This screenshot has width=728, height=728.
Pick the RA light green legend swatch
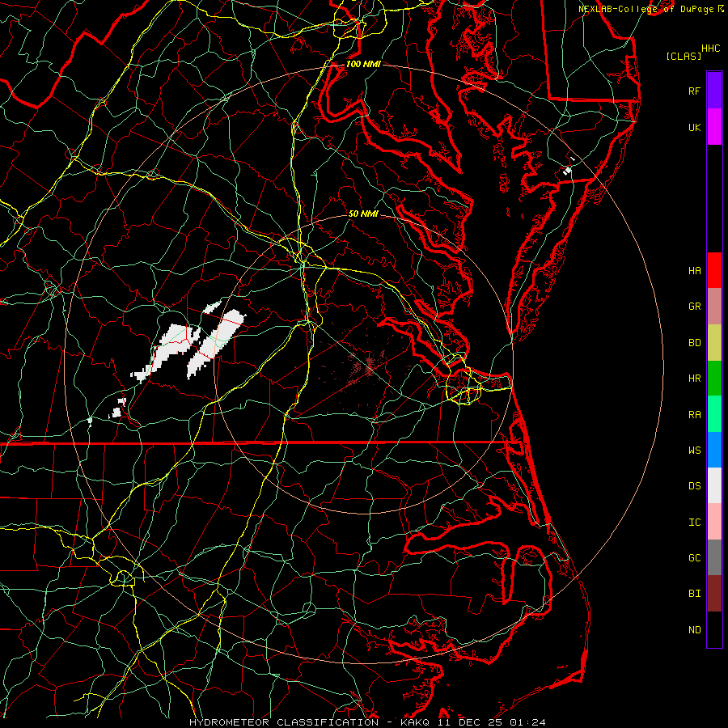[714, 414]
